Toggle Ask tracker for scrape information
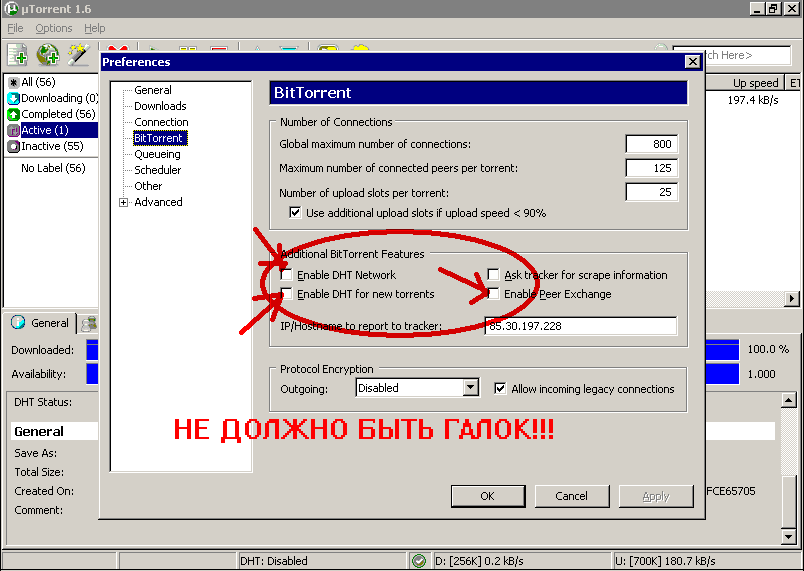804x571 pixels. tap(493, 275)
